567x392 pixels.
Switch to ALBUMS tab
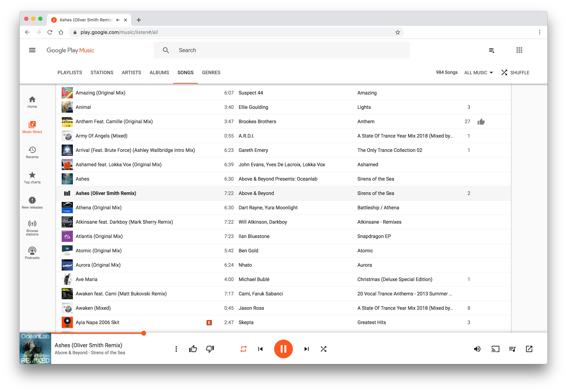(x=159, y=72)
